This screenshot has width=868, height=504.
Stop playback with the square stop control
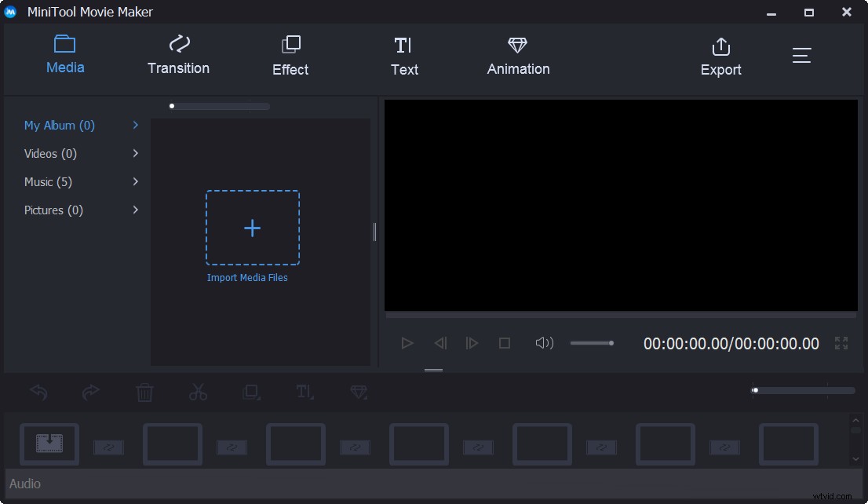[x=505, y=342]
